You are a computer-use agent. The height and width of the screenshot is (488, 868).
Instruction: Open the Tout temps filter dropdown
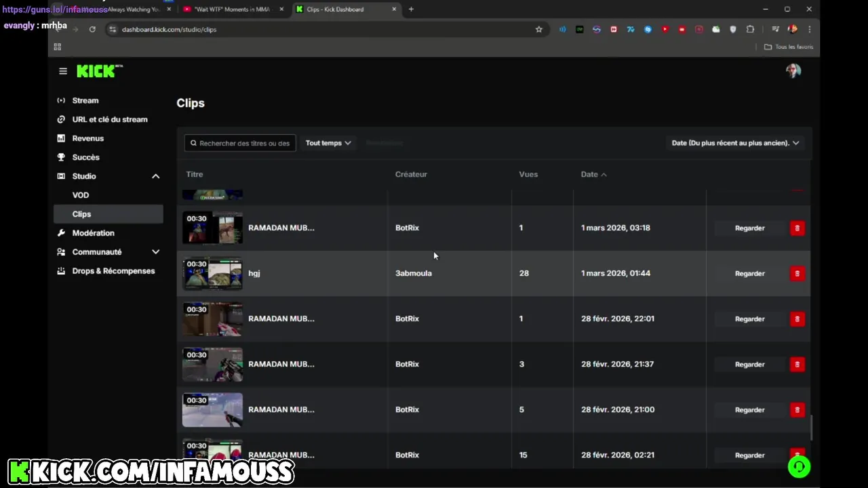tap(328, 143)
